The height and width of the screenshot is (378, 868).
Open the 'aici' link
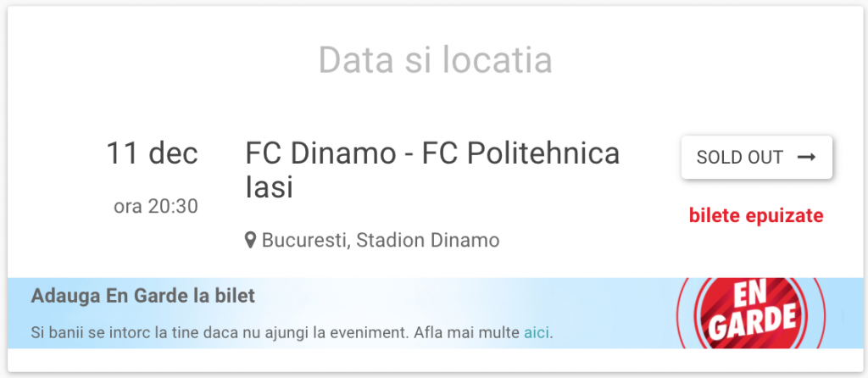click(x=537, y=331)
